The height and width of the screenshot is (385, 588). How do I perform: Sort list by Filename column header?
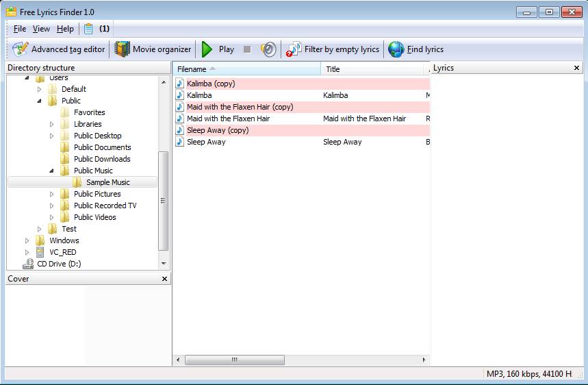[x=246, y=69]
